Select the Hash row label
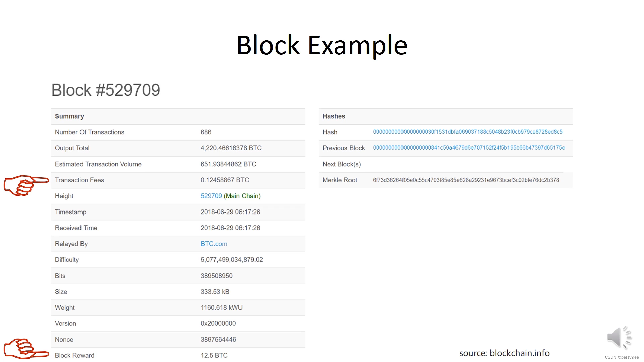This screenshot has height=362, width=644. point(330,132)
